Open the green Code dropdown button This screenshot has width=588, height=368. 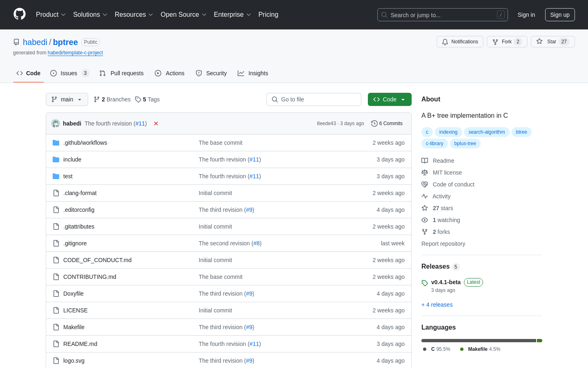point(390,99)
